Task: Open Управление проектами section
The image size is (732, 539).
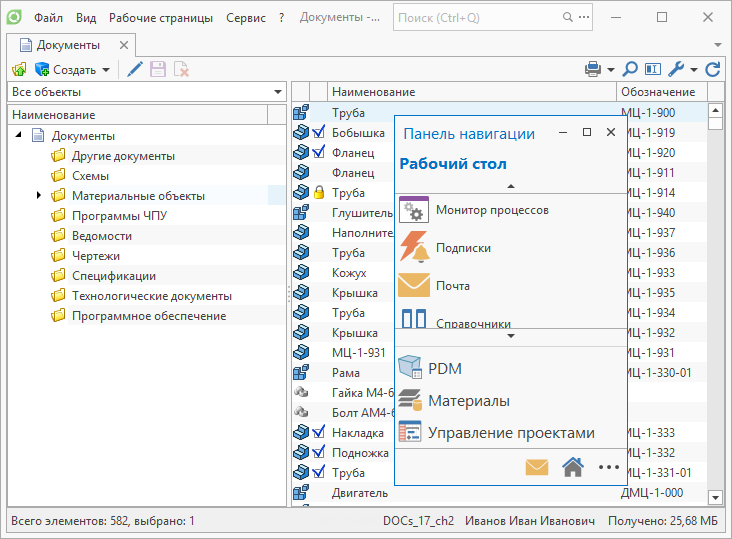Action: coord(511,432)
